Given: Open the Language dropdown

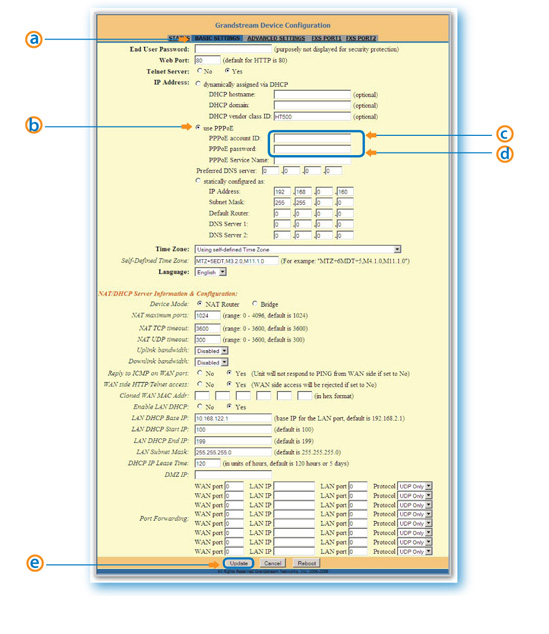Looking at the screenshot, I should [211, 272].
